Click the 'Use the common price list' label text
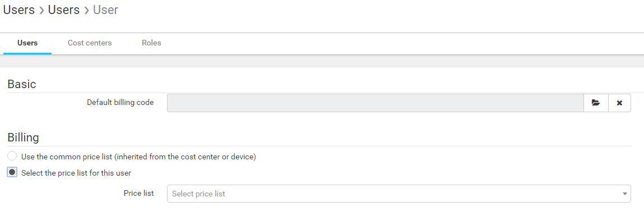 click(x=138, y=157)
